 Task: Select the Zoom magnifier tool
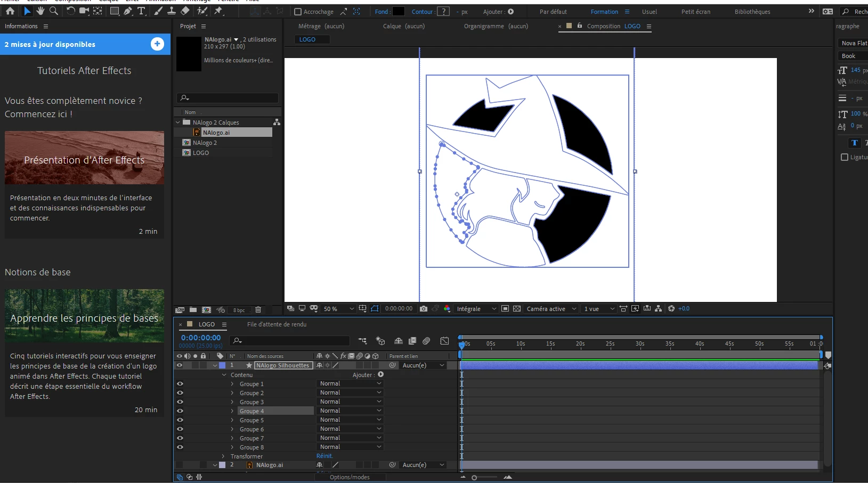(x=54, y=11)
